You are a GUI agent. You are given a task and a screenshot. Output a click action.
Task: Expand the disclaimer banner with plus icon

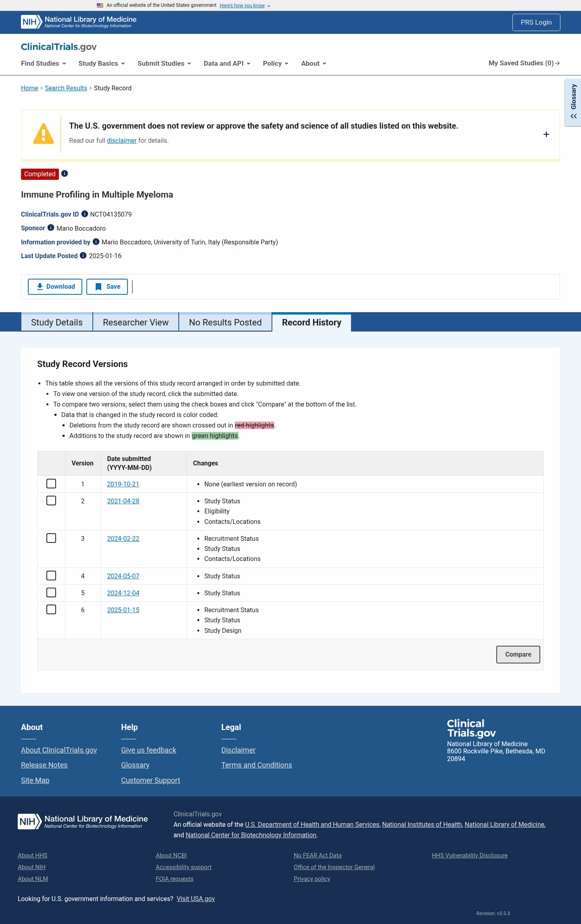546,134
